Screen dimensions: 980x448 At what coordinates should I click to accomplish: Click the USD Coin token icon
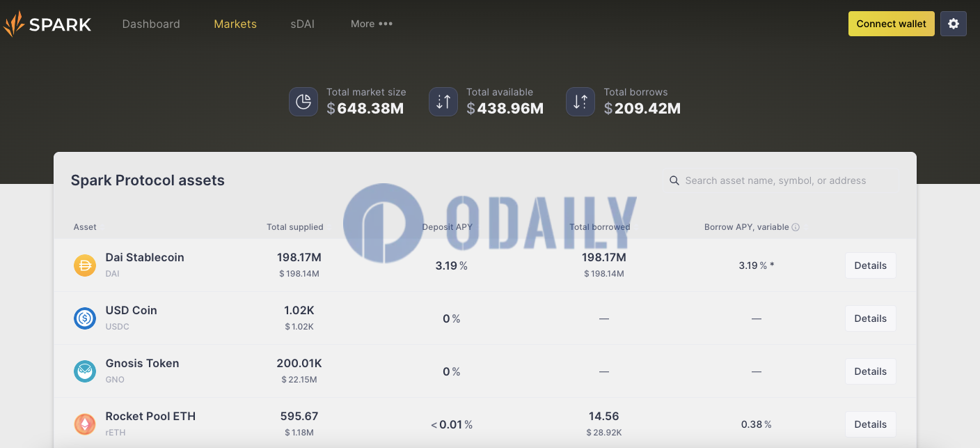tap(85, 318)
